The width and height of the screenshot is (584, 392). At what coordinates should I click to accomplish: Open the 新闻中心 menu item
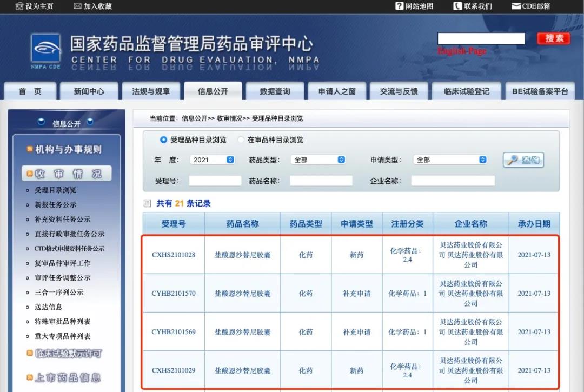[x=89, y=91]
